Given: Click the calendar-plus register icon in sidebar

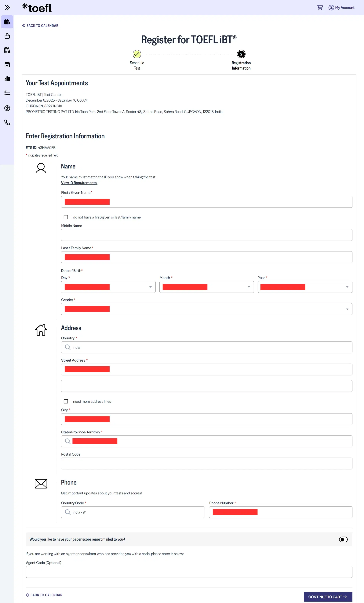Looking at the screenshot, I should click(7, 22).
